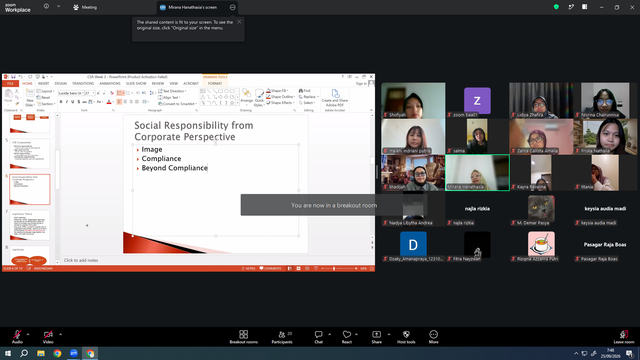Open ANIMATIONS ribbon tab
The width and height of the screenshot is (640, 360).
tap(110, 83)
